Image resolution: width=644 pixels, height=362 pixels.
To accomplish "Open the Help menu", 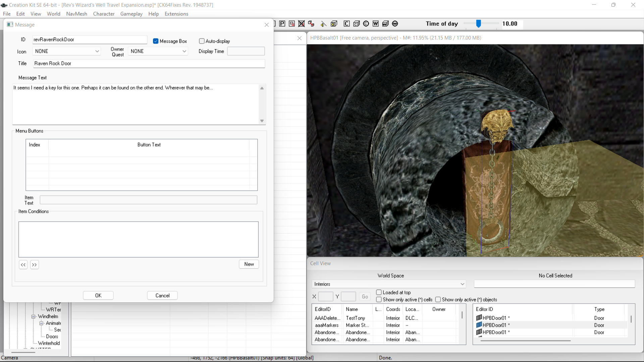I will click(x=154, y=14).
